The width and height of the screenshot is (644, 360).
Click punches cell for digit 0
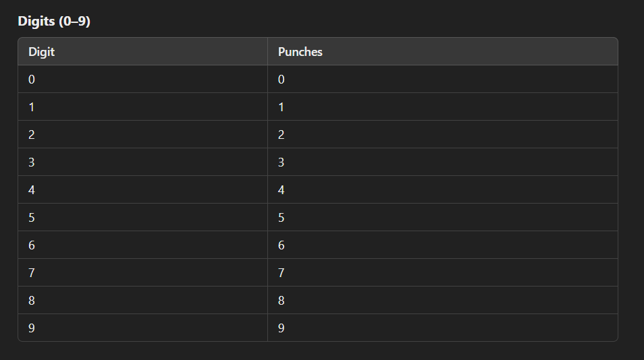[443, 79]
